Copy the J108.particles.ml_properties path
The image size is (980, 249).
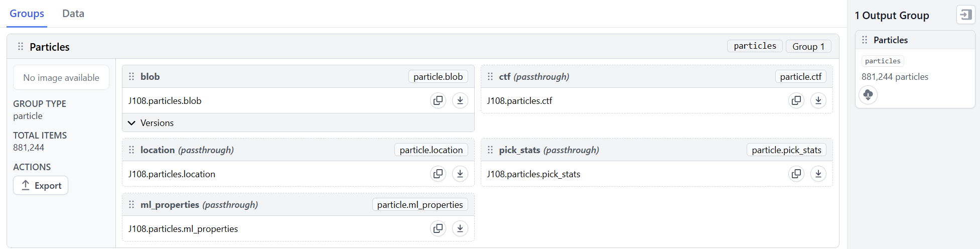438,228
